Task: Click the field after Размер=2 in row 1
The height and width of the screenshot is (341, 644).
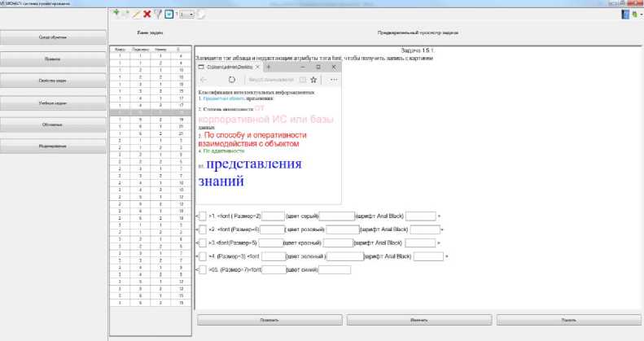Action: [x=273, y=216]
